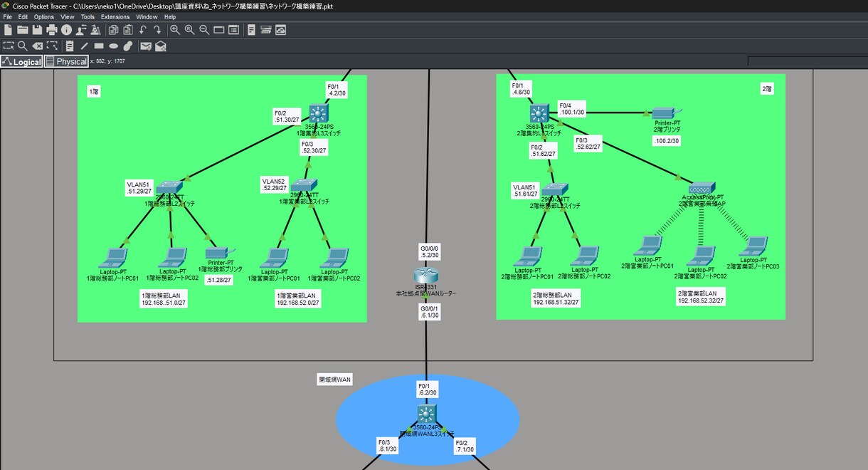868x470 pixels.
Task: Pick the Draw Line tool
Action: 84,46
